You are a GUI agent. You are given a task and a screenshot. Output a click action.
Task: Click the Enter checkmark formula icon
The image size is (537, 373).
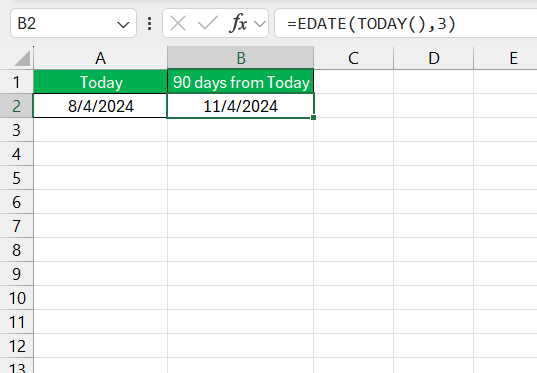tap(208, 24)
